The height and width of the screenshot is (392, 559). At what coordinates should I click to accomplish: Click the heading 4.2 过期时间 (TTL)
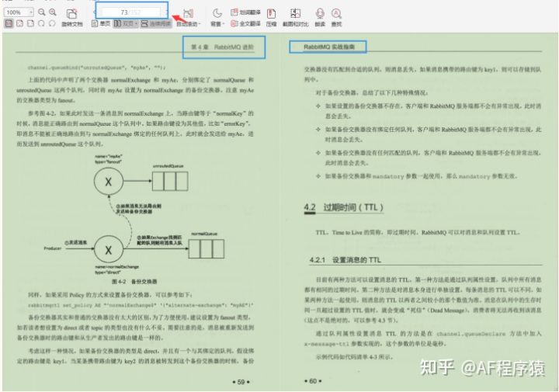[344, 207]
